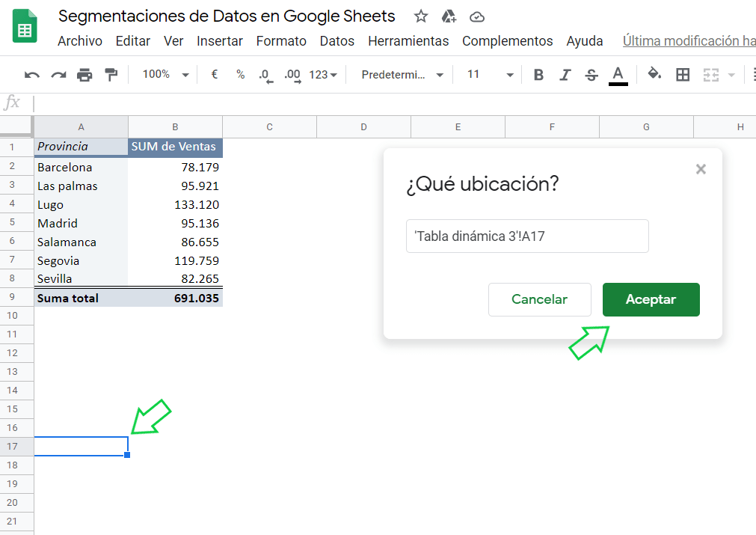Click the Última modificación link
The height and width of the screenshot is (535, 756).
(689, 41)
